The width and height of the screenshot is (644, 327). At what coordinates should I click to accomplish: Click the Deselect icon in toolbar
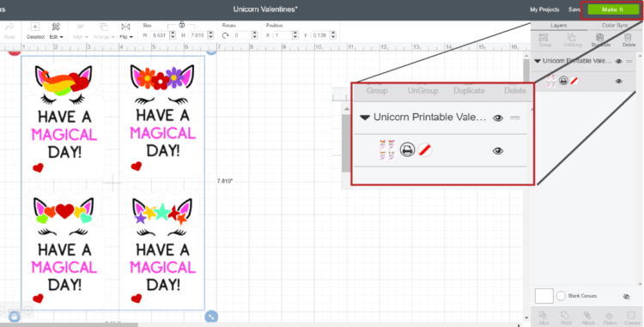pos(35,27)
